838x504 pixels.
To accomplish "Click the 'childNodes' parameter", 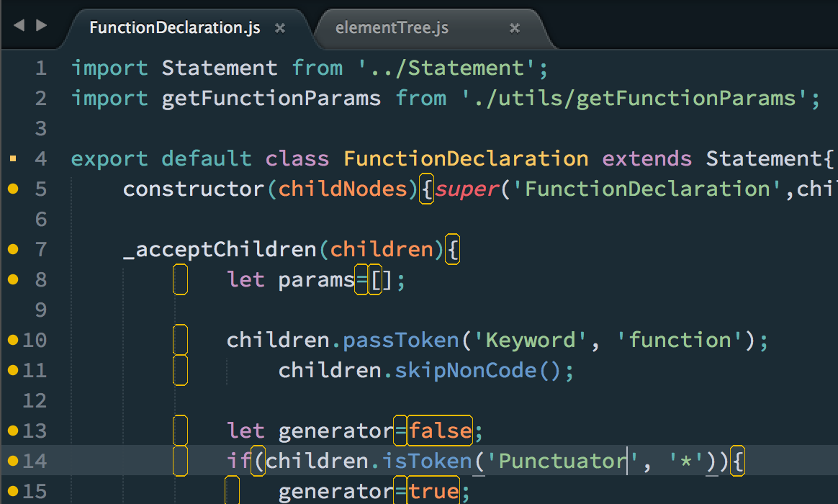I will [343, 189].
